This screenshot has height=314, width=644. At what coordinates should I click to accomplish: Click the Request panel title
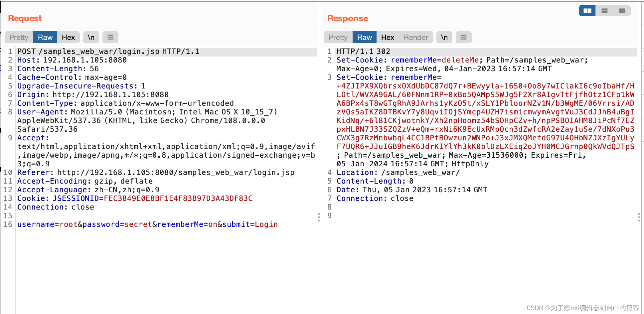[x=25, y=18]
